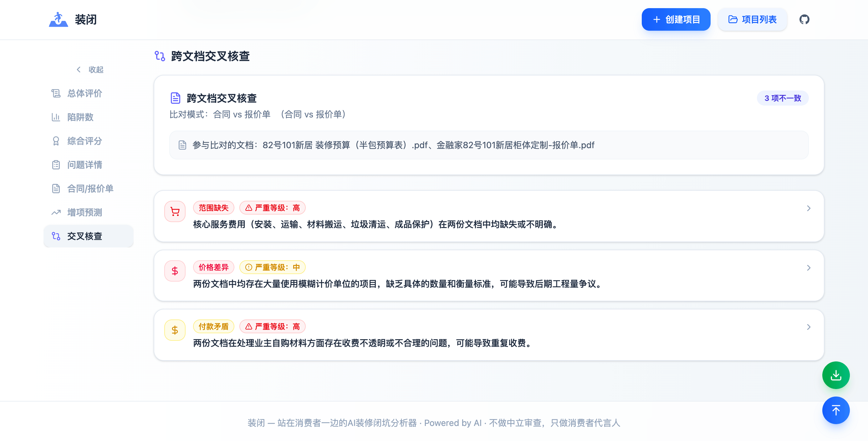
Task: Click the 问题详情 clipboard icon
Action: (x=56, y=165)
